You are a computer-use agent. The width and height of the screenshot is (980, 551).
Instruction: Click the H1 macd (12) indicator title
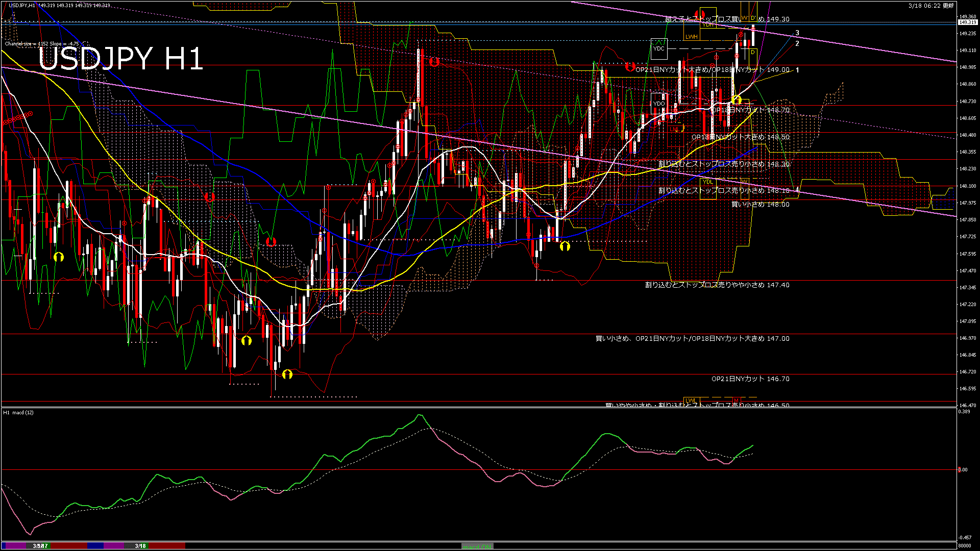(19, 412)
